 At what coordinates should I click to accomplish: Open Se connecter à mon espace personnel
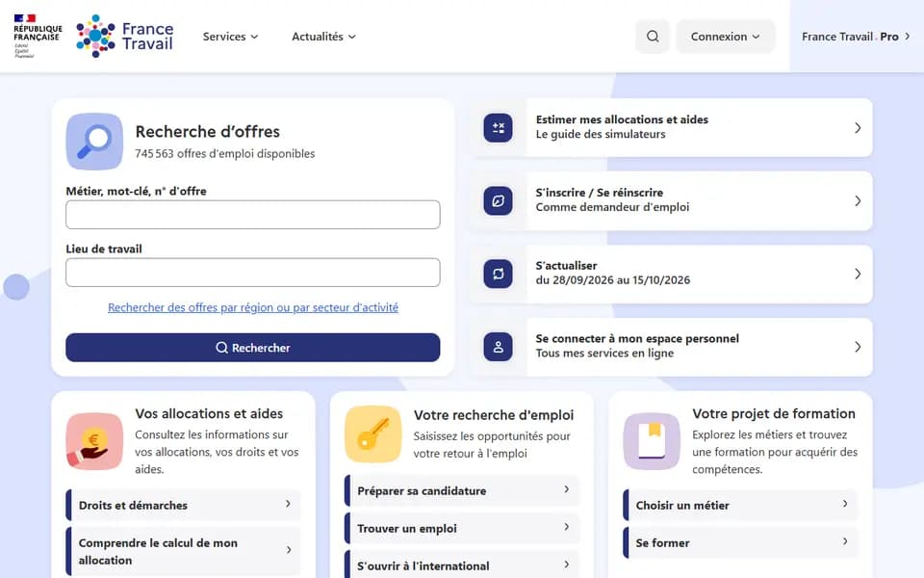pyautogui.click(x=672, y=348)
